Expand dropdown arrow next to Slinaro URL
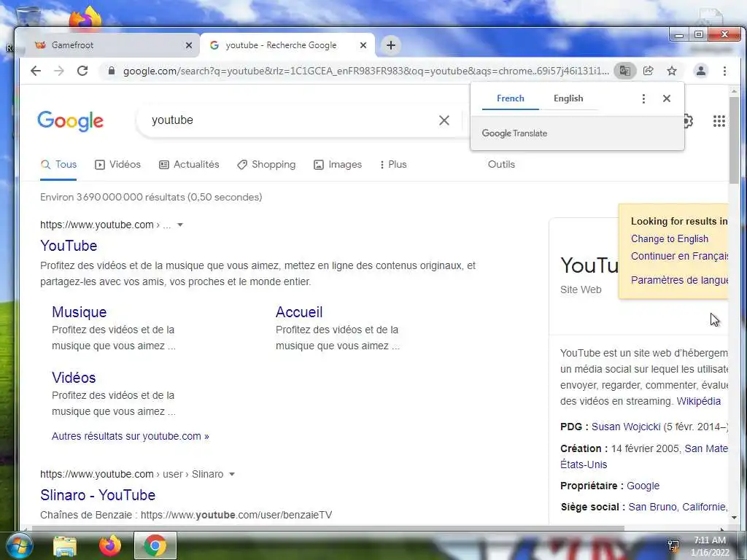This screenshot has height=560, width=747. point(232,474)
